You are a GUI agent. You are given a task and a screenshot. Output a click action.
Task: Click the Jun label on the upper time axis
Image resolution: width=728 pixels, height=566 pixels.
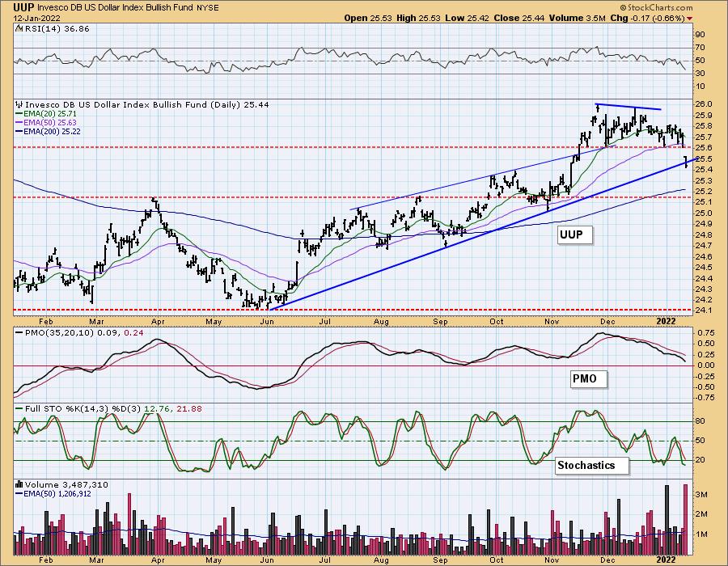point(267,321)
